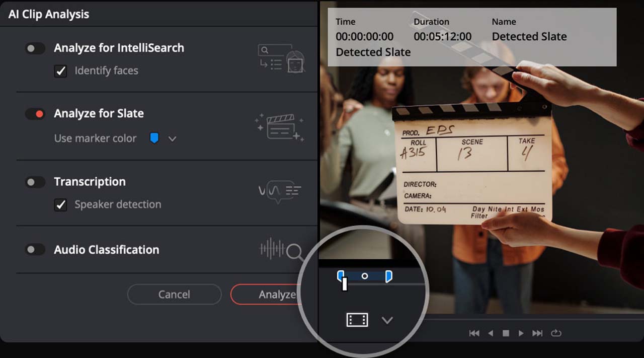The image size is (644, 358).
Task: Uncheck the Speaker detection checkbox
Action: click(x=60, y=204)
